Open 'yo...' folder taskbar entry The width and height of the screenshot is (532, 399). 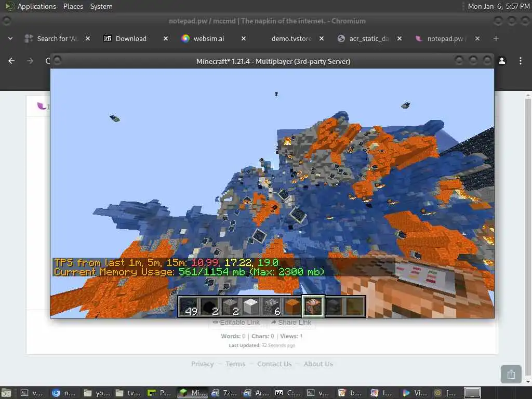96,393
